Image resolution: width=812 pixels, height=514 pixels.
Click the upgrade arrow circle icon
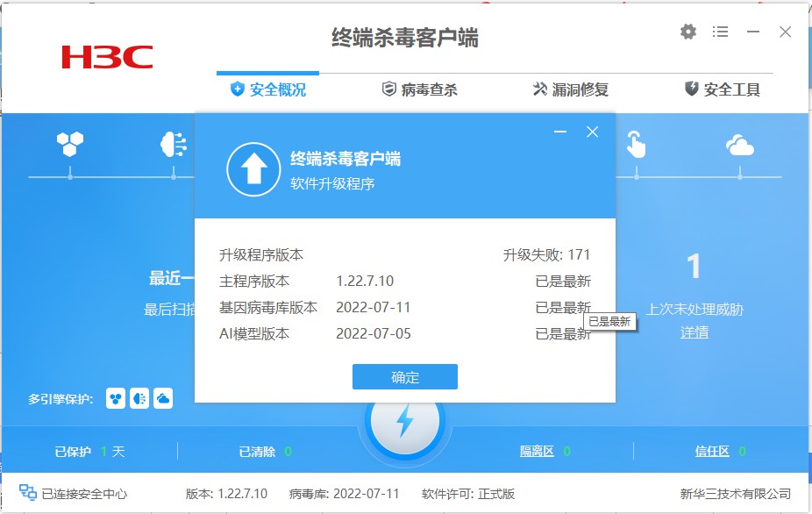coord(253,169)
